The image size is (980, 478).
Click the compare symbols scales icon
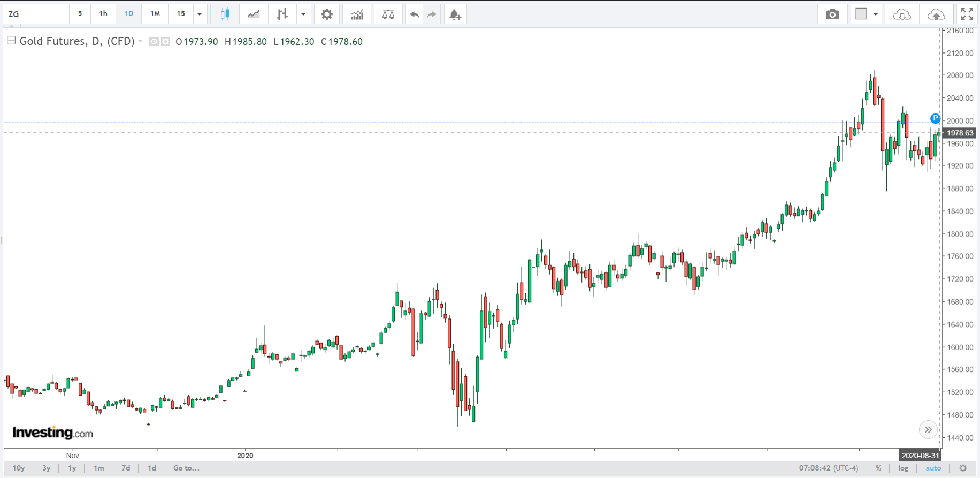tap(388, 14)
